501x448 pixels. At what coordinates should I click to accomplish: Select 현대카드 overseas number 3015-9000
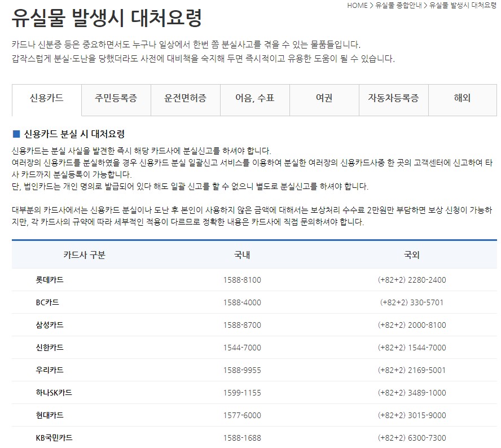click(x=412, y=415)
